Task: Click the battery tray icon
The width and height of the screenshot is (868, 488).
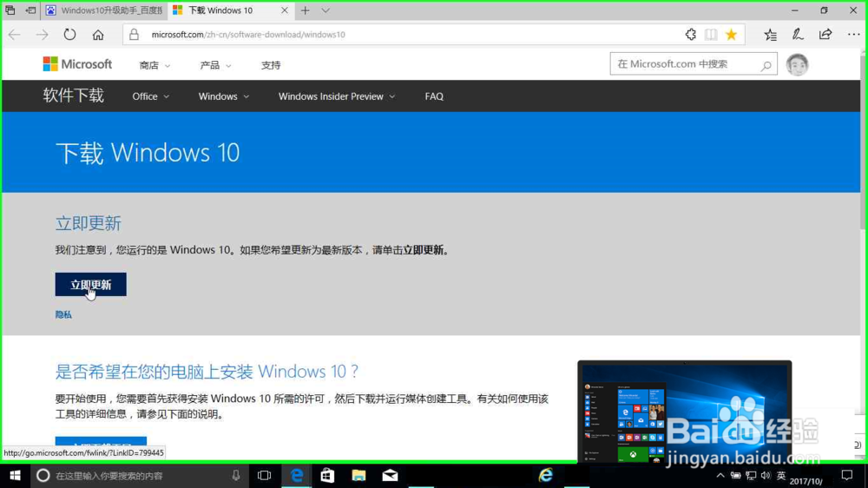Action: coord(736,475)
